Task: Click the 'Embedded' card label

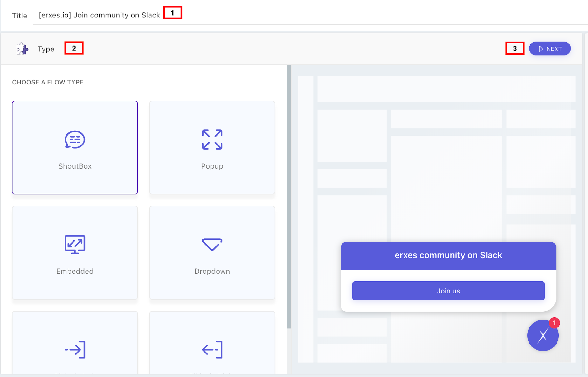Action: (x=75, y=271)
